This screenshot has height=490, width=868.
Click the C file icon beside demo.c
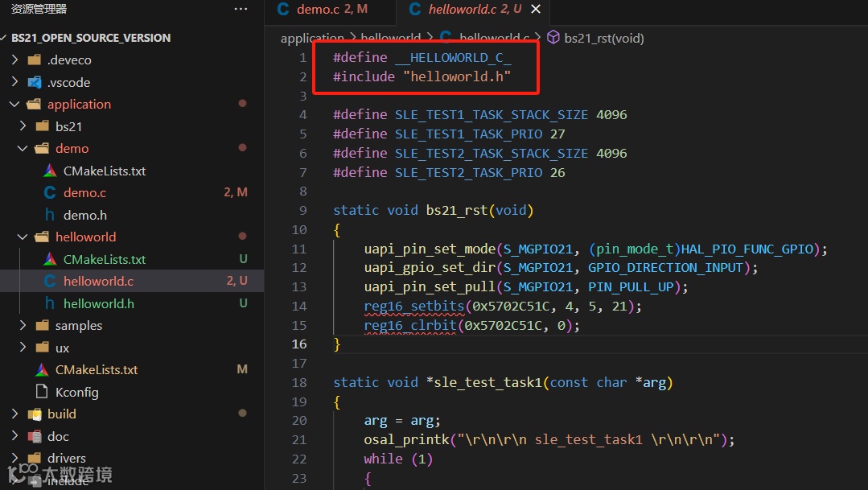coord(50,192)
